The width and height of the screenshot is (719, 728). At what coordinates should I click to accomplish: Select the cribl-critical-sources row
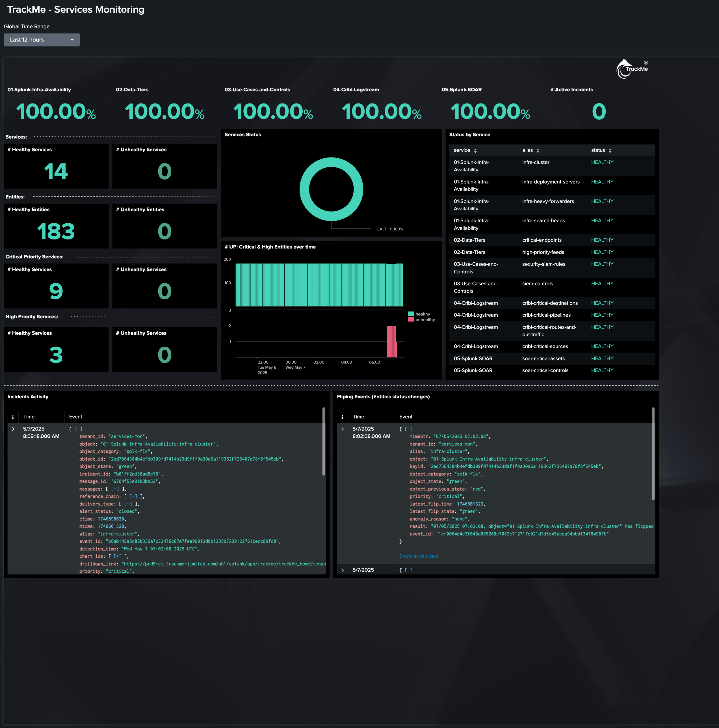(552, 346)
